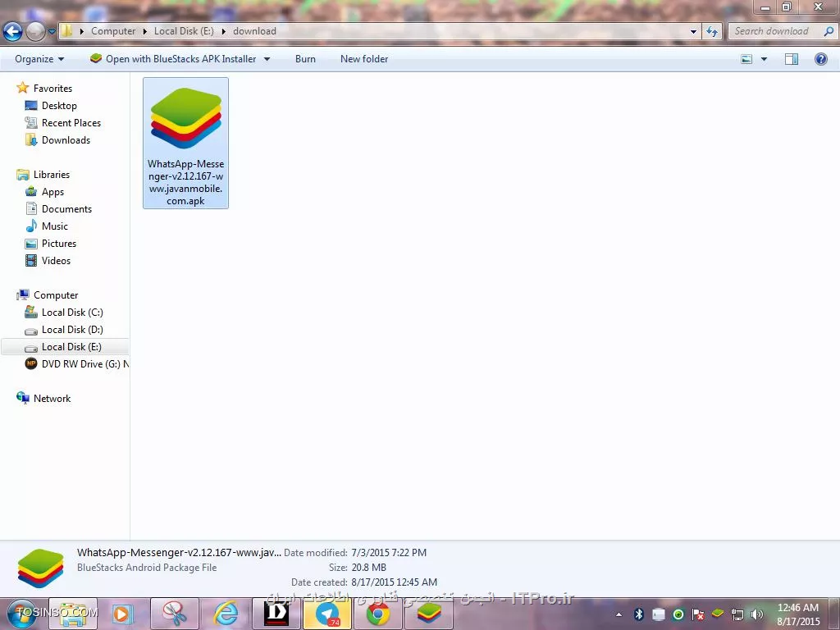
Task: Click the New folder button
Action: [x=364, y=59]
